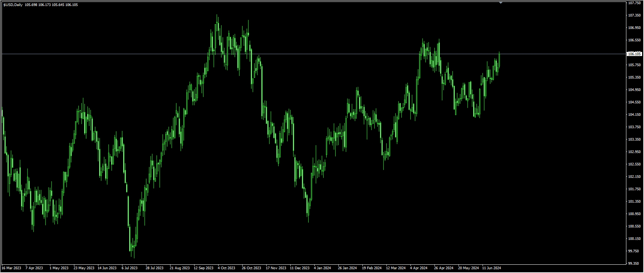Select the 11 Jun 2024 date label
Viewport: 644px width, 273px height.
[x=492, y=268]
